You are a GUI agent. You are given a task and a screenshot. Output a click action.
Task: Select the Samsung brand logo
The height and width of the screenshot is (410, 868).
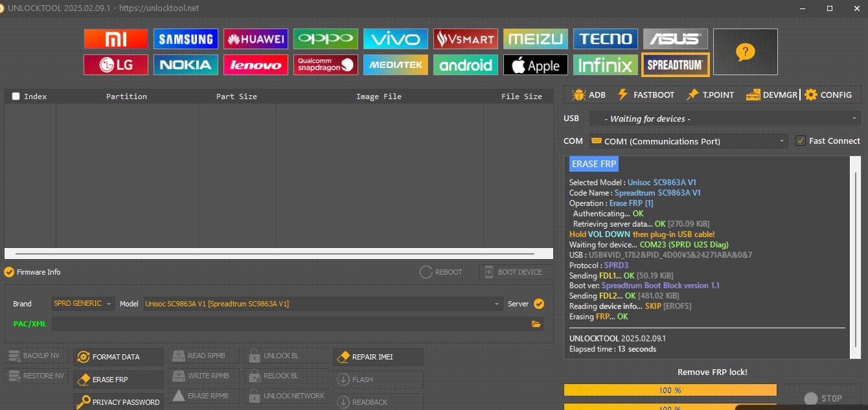186,39
